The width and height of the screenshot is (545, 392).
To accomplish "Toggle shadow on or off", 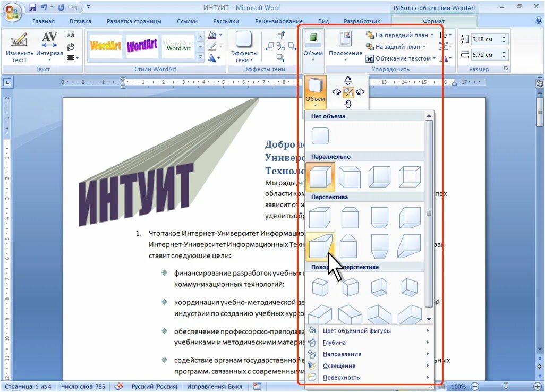I will tap(281, 47).
